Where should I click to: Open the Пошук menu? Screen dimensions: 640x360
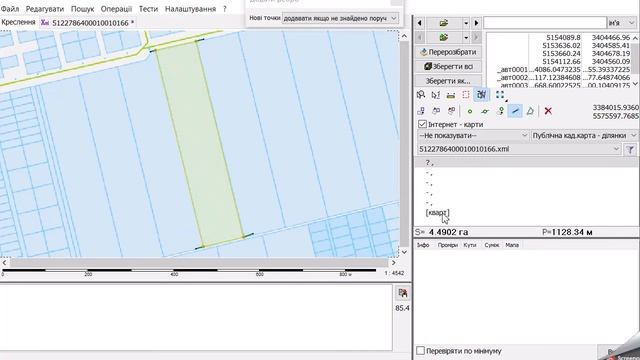[x=82, y=9]
